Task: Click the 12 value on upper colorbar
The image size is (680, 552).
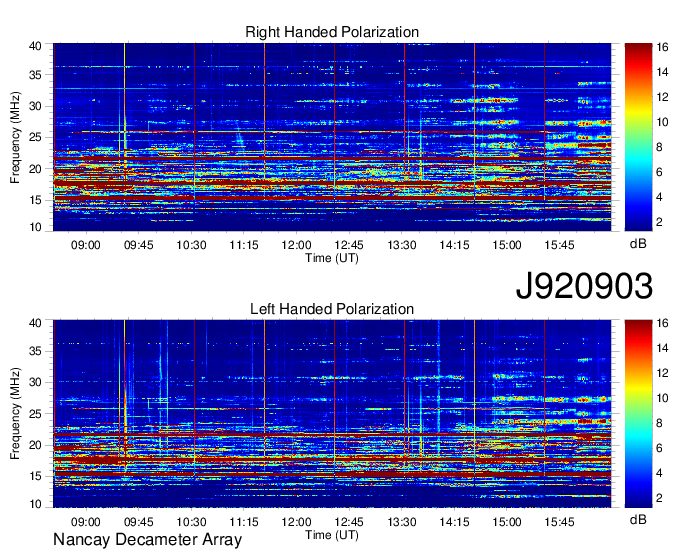Action: [662, 97]
